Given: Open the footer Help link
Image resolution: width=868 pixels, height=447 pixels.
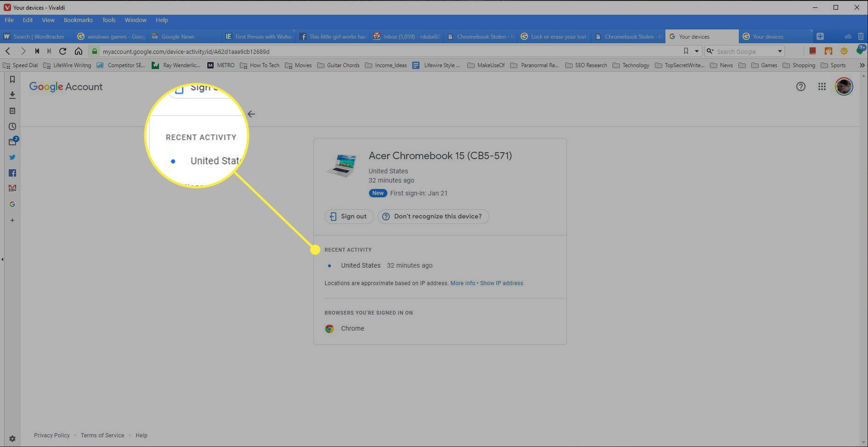Looking at the screenshot, I should point(142,436).
